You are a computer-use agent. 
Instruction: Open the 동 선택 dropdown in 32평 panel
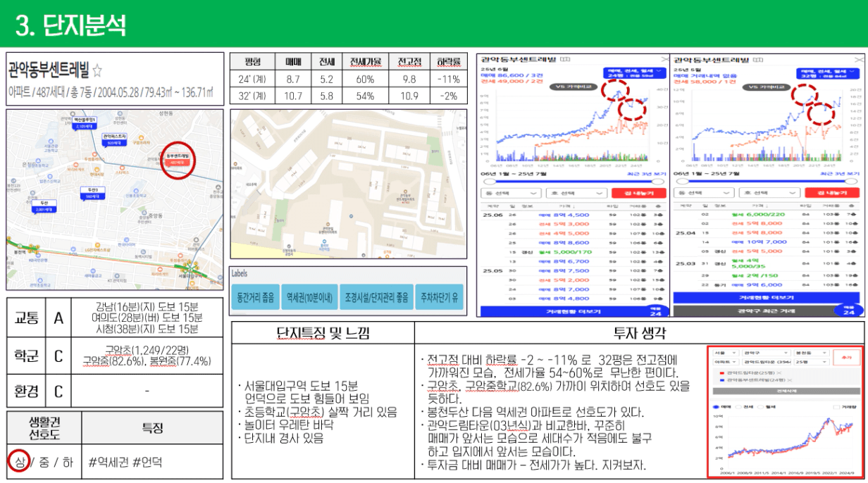pyautogui.click(x=704, y=193)
